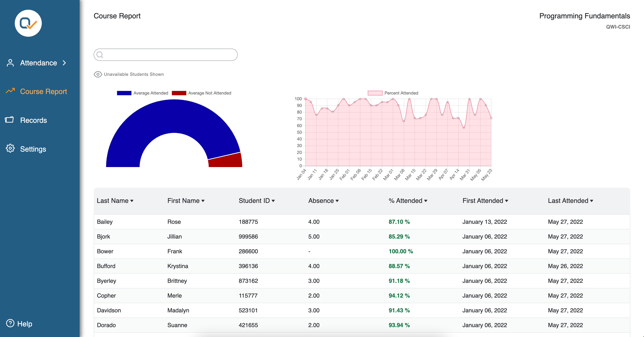
Task: Sort by Absence dropdown arrow
Action: point(337,201)
